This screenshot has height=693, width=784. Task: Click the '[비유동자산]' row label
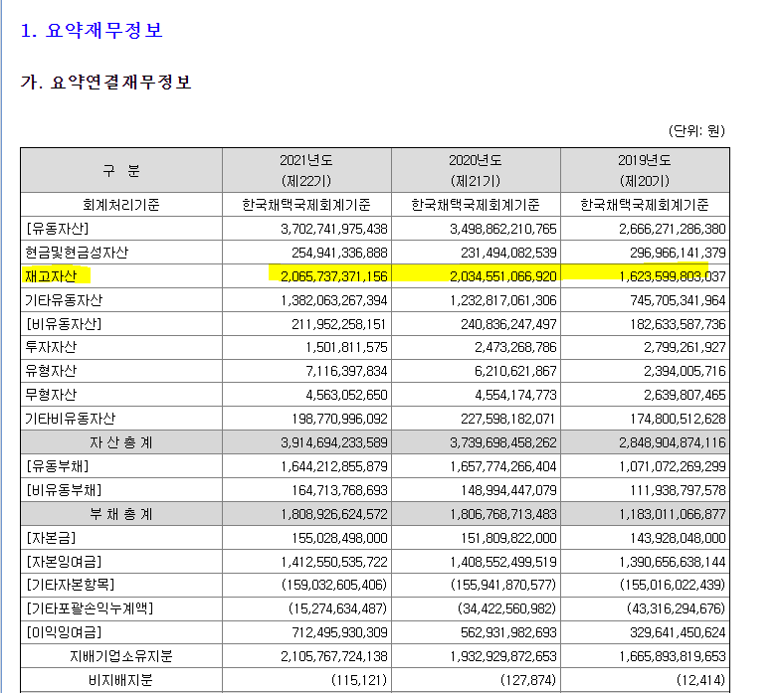pos(64,324)
